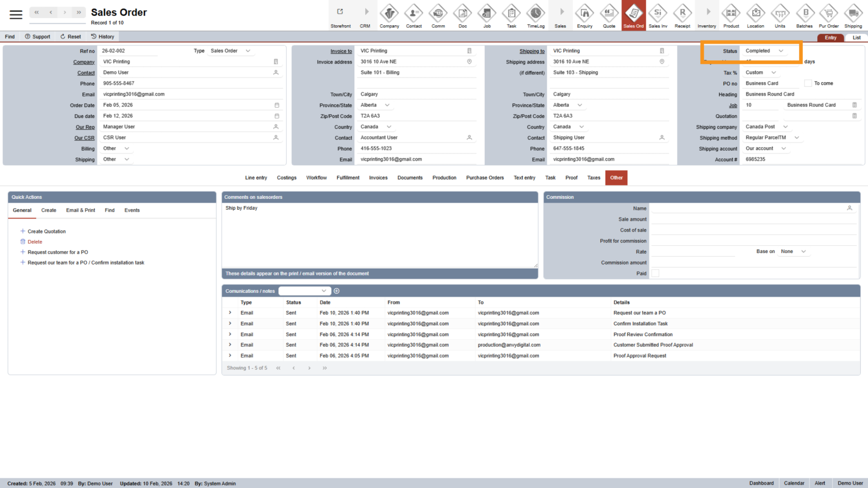Click Create Quotation quick action

(47, 231)
